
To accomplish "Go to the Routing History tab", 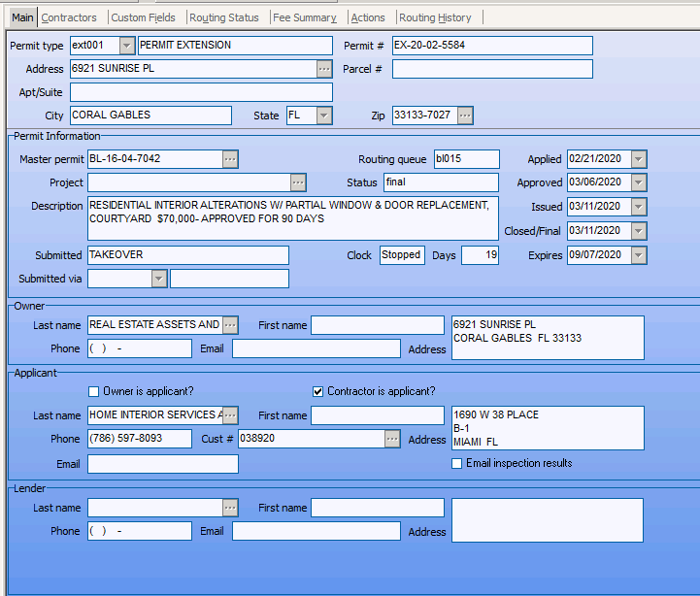I will [435, 17].
